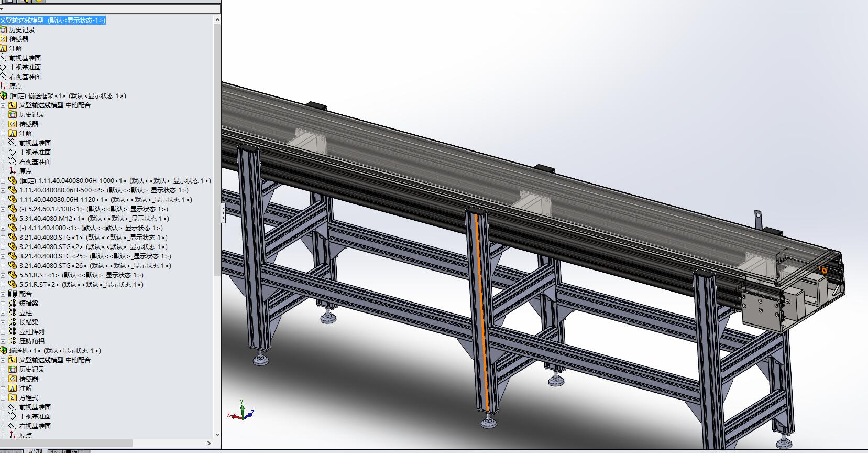Select the 立柱阵列 tree item

pyautogui.click(x=32, y=331)
